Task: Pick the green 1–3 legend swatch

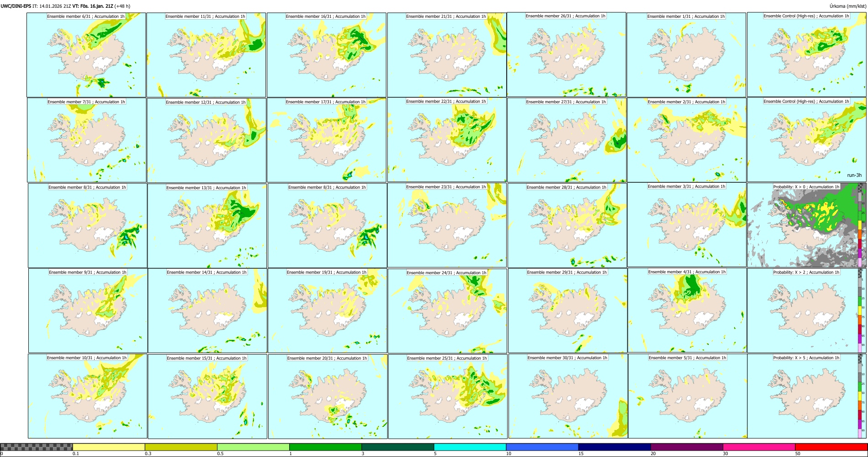Action: 325,447
